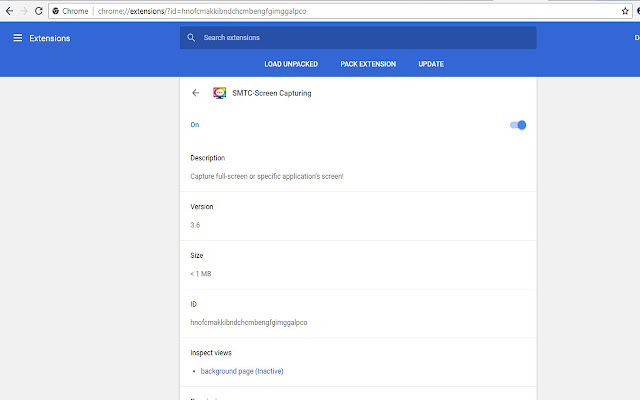Focus the Search extensions field
The width and height of the screenshot is (640, 400).
coord(360,38)
